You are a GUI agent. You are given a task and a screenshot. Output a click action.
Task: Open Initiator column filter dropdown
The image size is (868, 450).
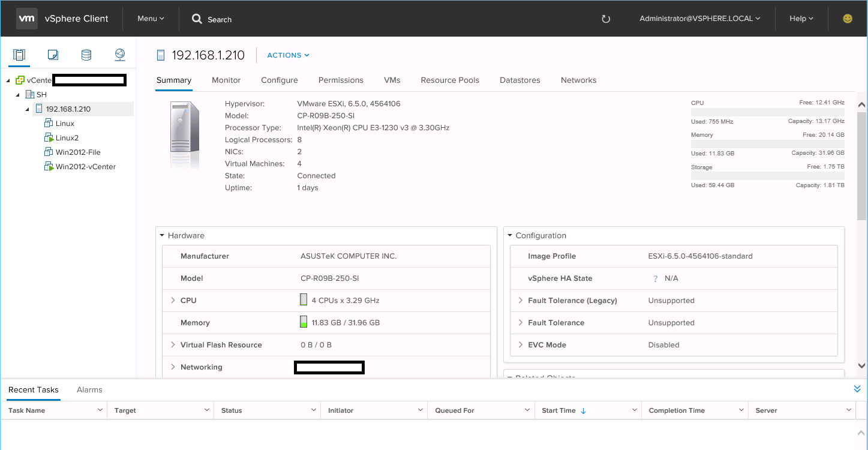[421, 410]
